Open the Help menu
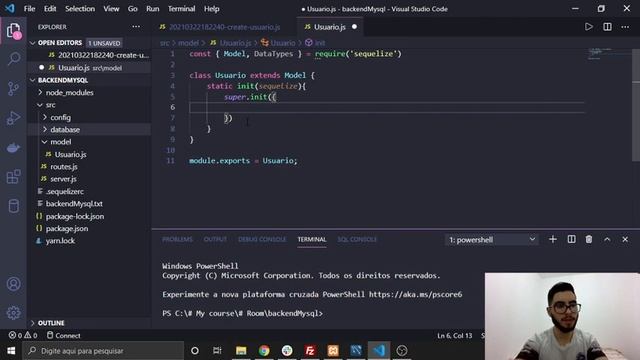Viewport: 640px width, 360px height. (x=211, y=9)
